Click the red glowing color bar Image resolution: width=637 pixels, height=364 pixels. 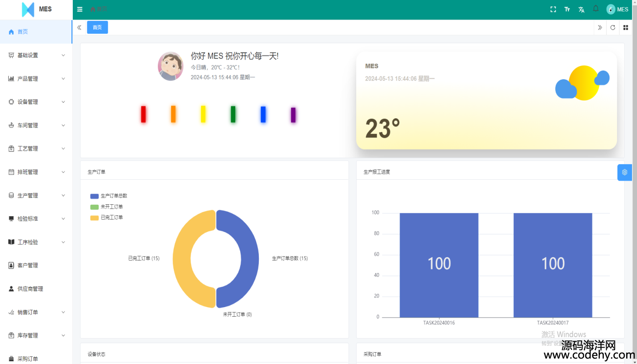[143, 114]
